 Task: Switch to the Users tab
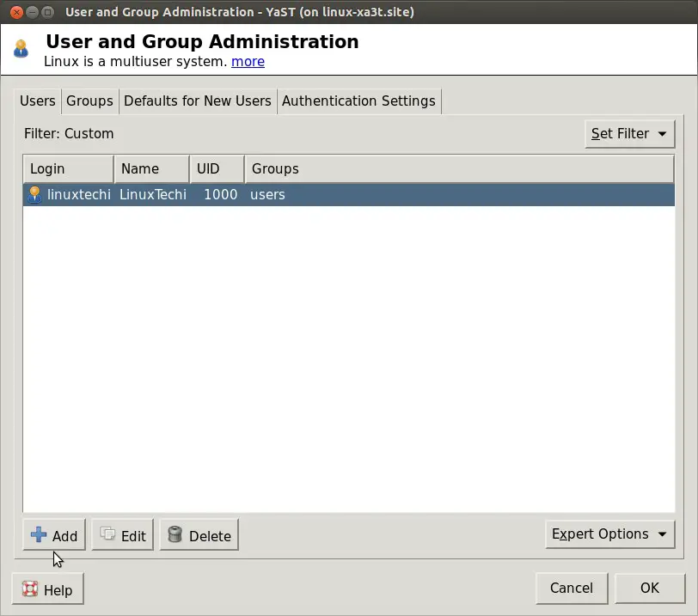pos(38,101)
